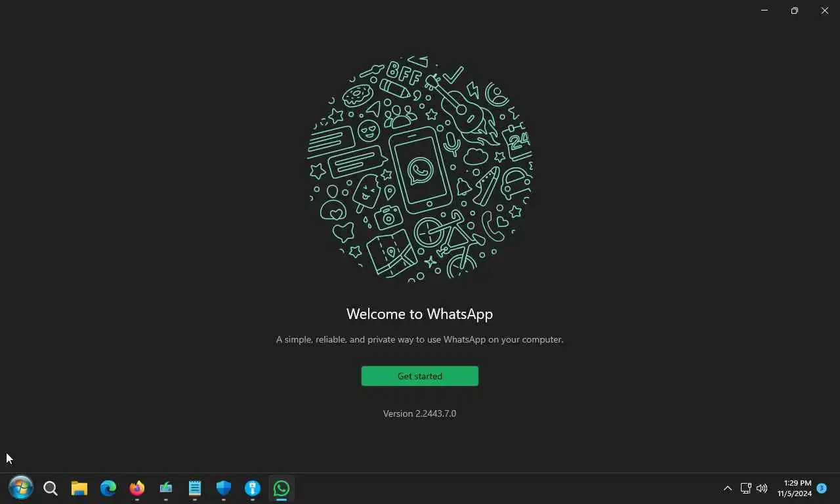Image resolution: width=840 pixels, height=504 pixels.
Task: Launch File Explorer from taskbar
Action: pos(79,488)
